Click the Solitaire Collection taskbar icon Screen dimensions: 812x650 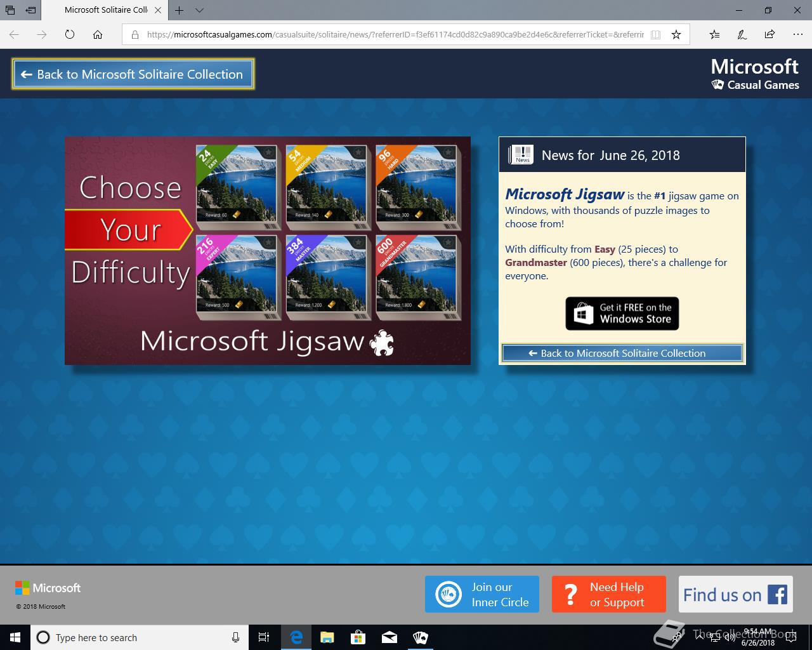click(x=420, y=637)
